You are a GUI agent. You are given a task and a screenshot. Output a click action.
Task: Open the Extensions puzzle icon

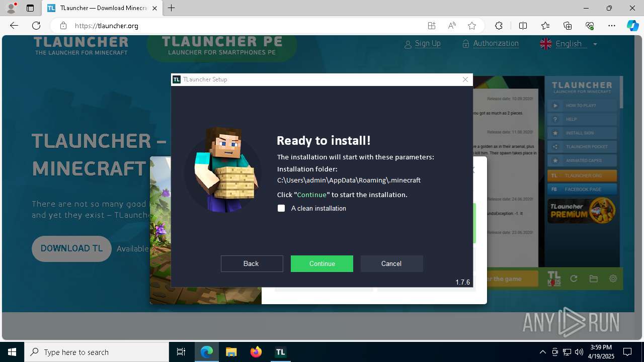pyautogui.click(x=499, y=26)
